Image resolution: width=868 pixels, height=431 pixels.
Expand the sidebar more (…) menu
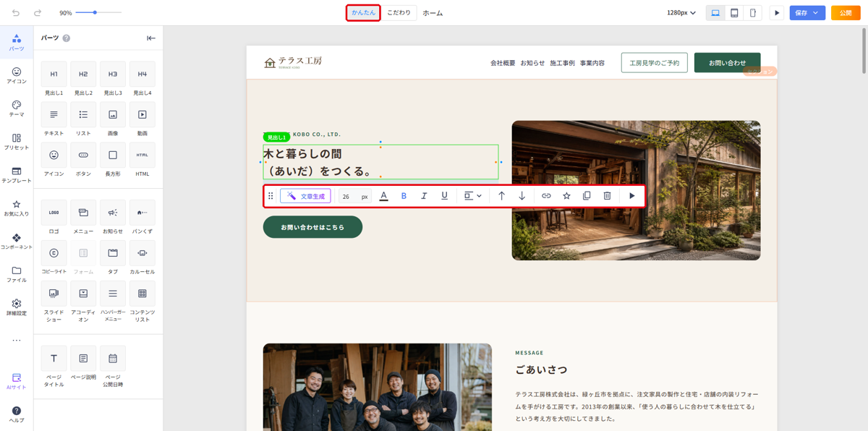click(17, 340)
